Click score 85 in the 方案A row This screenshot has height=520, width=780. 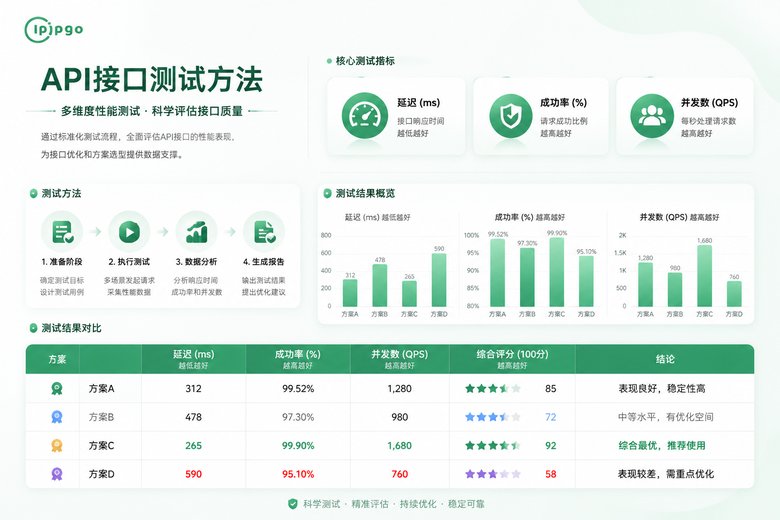click(x=551, y=389)
